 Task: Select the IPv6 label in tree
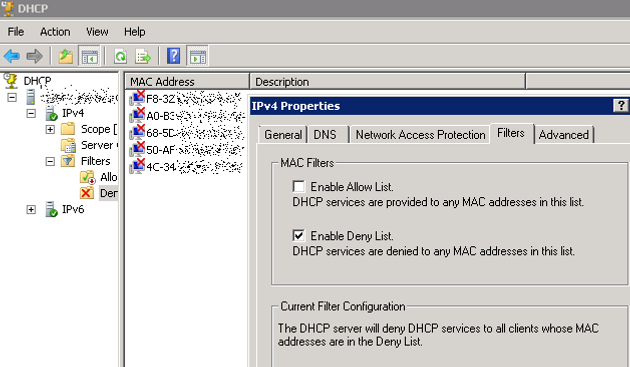pos(73,209)
